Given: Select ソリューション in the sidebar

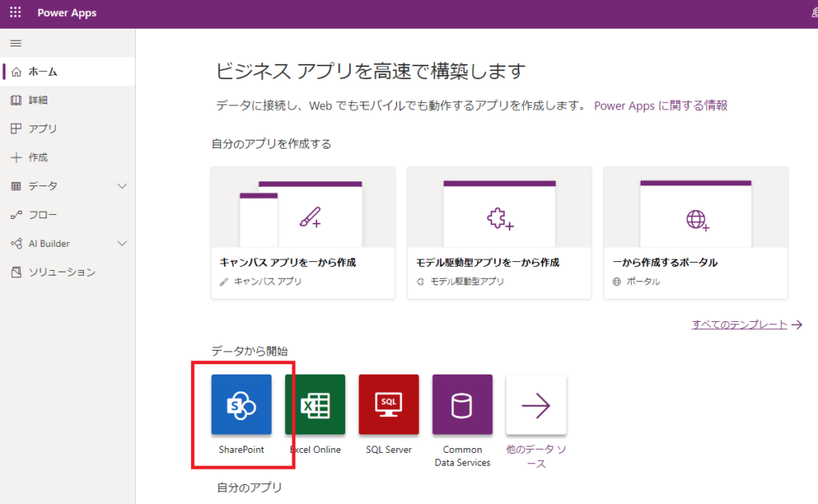Looking at the screenshot, I should [56, 272].
